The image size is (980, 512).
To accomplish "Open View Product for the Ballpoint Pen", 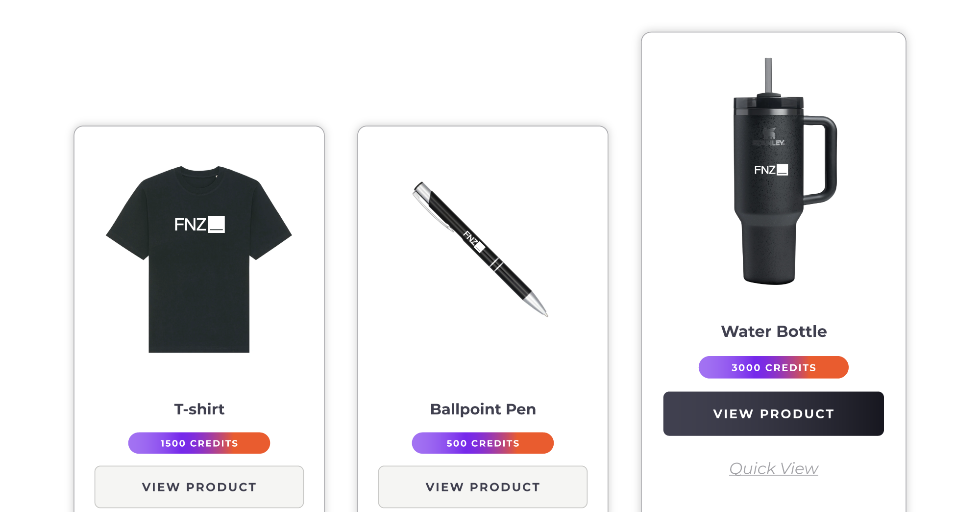I will 483,487.
